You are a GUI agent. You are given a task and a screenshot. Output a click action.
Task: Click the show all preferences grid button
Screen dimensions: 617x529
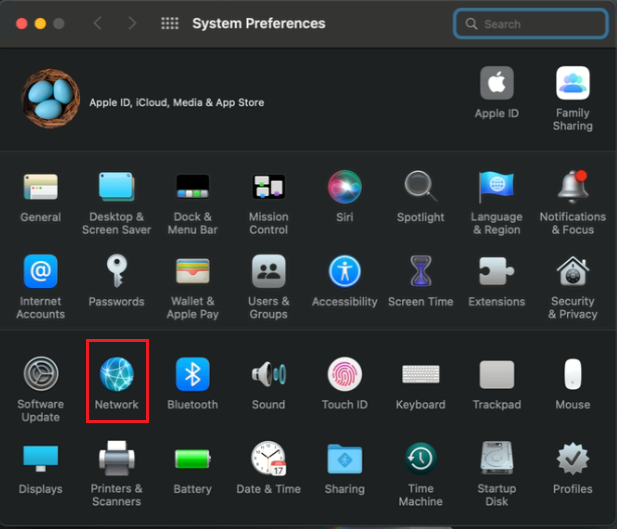pyautogui.click(x=169, y=23)
